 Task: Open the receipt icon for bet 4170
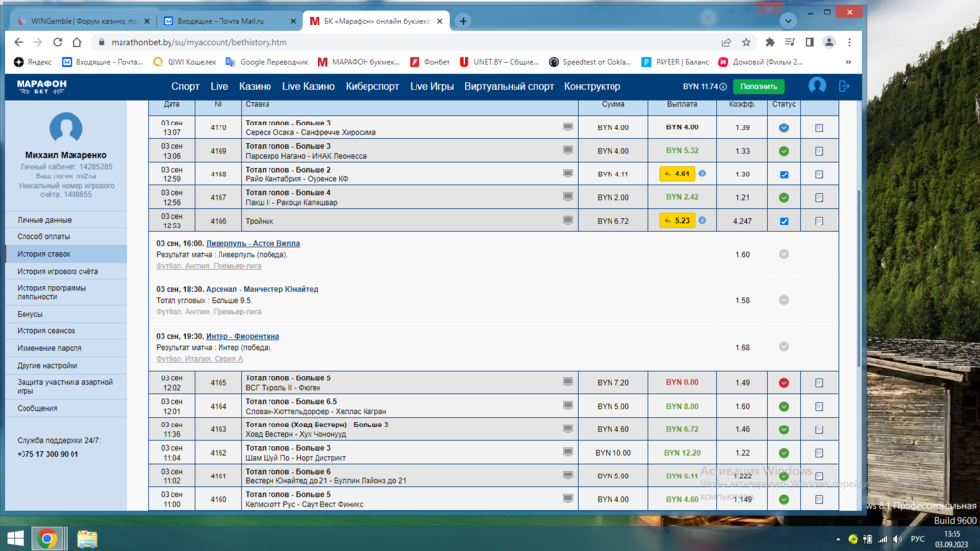[x=819, y=127]
